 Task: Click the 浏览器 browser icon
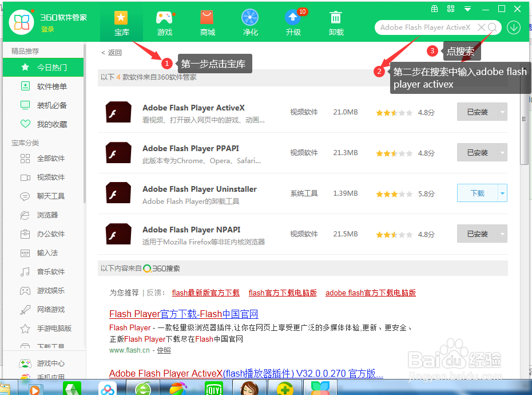[25, 215]
